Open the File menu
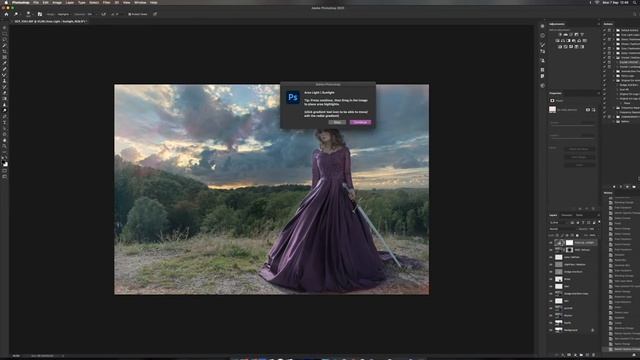 tap(36, 2)
